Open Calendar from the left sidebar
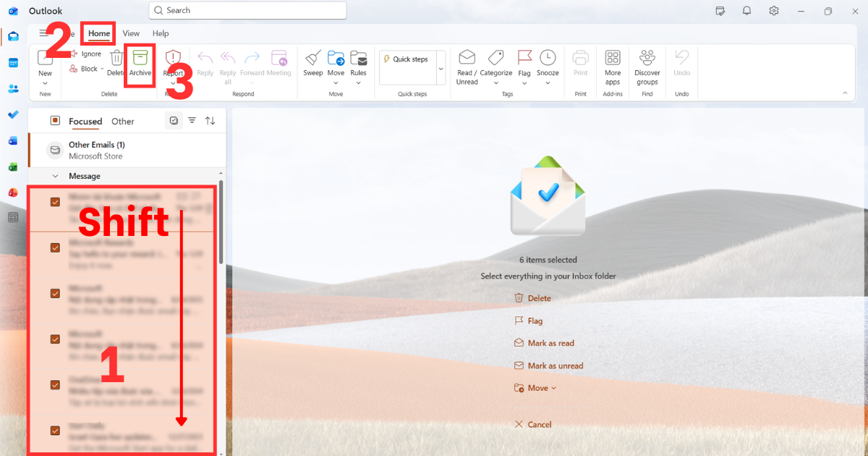 click(13, 63)
